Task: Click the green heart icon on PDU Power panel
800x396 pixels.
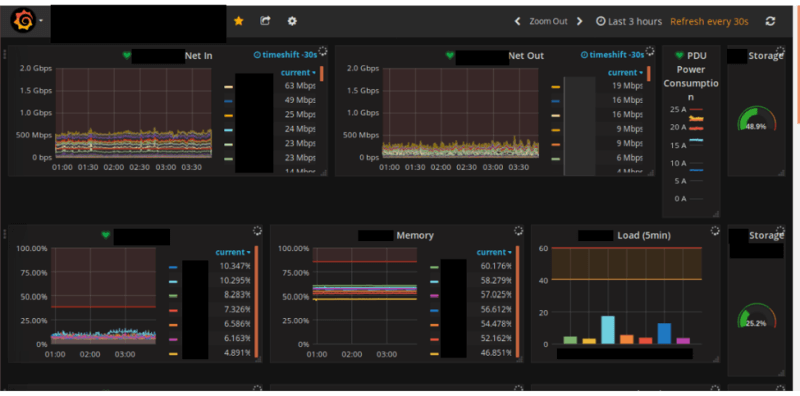Action: click(x=679, y=55)
